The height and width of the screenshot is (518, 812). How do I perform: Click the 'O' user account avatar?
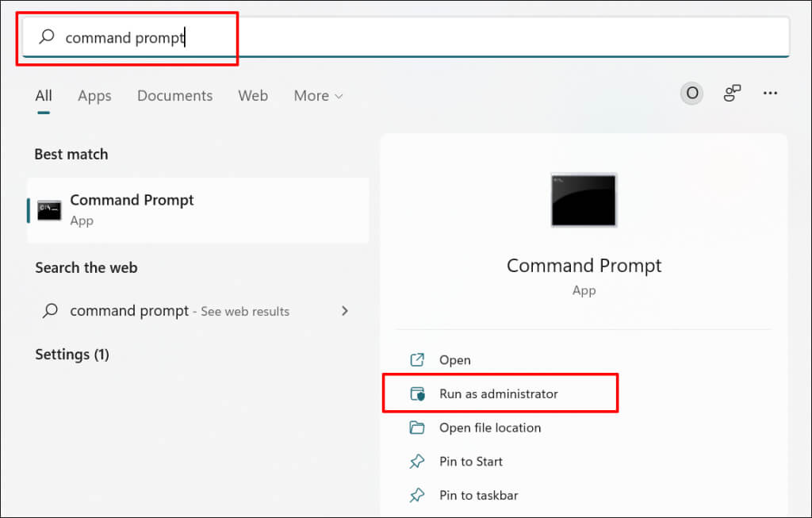tap(691, 94)
